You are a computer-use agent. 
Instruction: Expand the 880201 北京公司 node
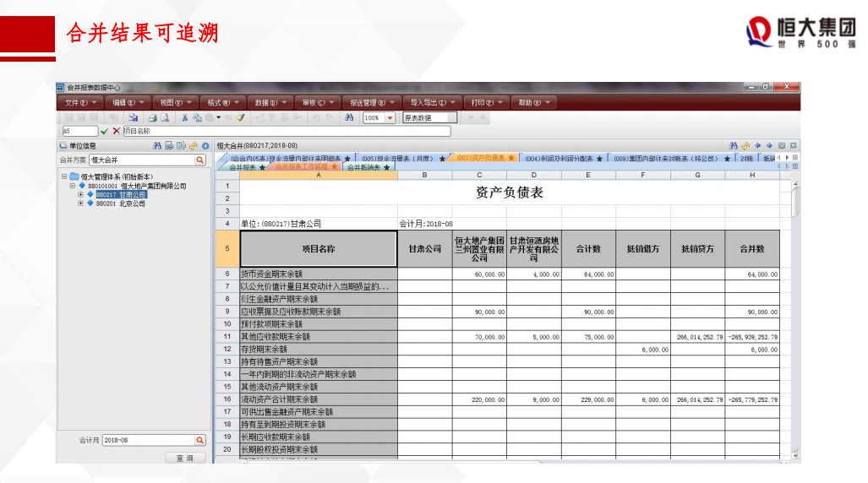tap(81, 204)
